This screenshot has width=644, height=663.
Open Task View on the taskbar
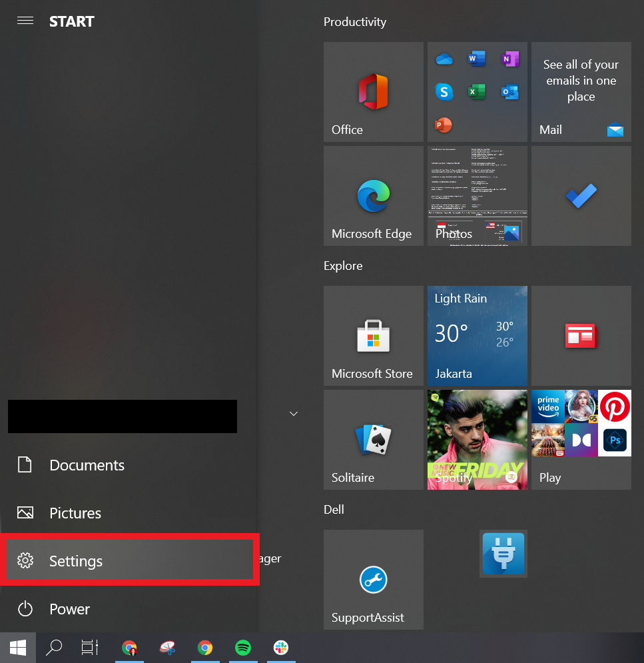point(90,648)
